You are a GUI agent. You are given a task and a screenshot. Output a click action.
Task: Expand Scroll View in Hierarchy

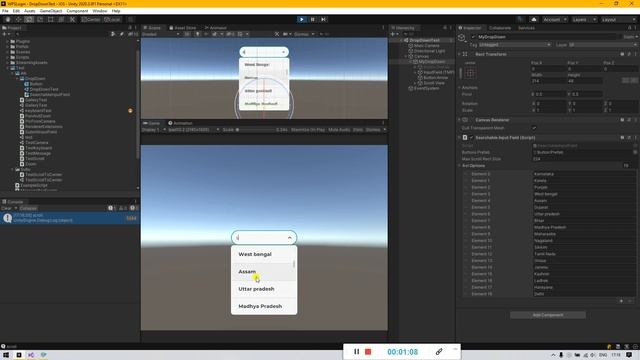tap(416, 83)
